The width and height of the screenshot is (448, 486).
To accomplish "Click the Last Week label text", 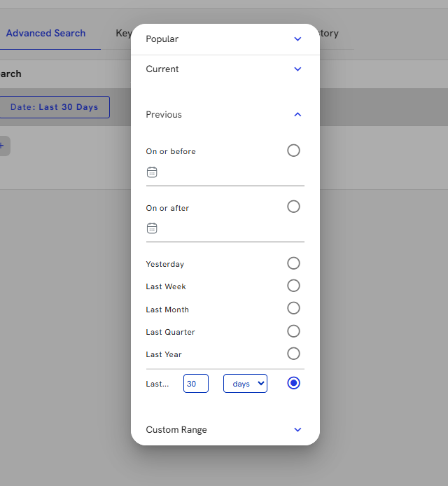I will pyautogui.click(x=166, y=286).
